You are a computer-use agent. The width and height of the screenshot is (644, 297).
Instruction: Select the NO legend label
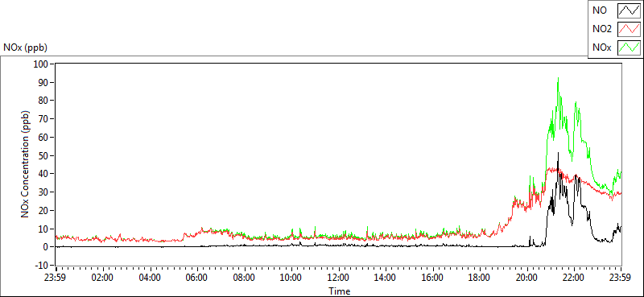pyautogui.click(x=600, y=10)
